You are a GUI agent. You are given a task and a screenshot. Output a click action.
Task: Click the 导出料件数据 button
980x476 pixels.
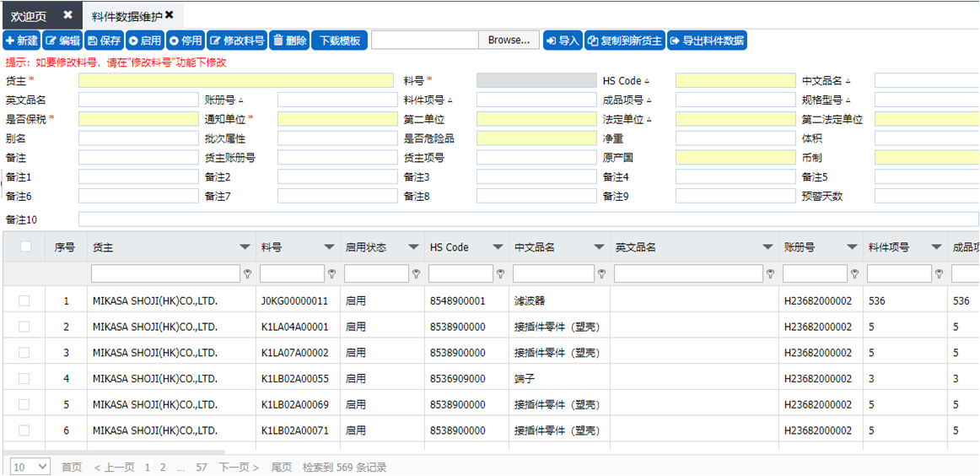(707, 41)
